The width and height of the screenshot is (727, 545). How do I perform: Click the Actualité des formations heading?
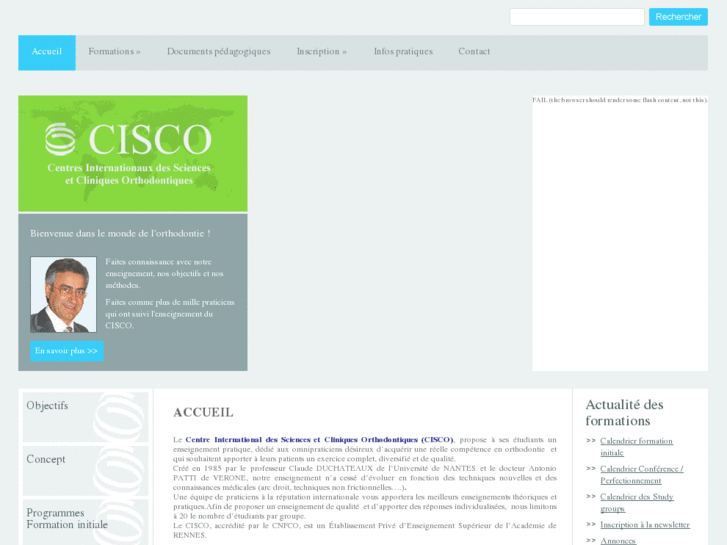624,412
